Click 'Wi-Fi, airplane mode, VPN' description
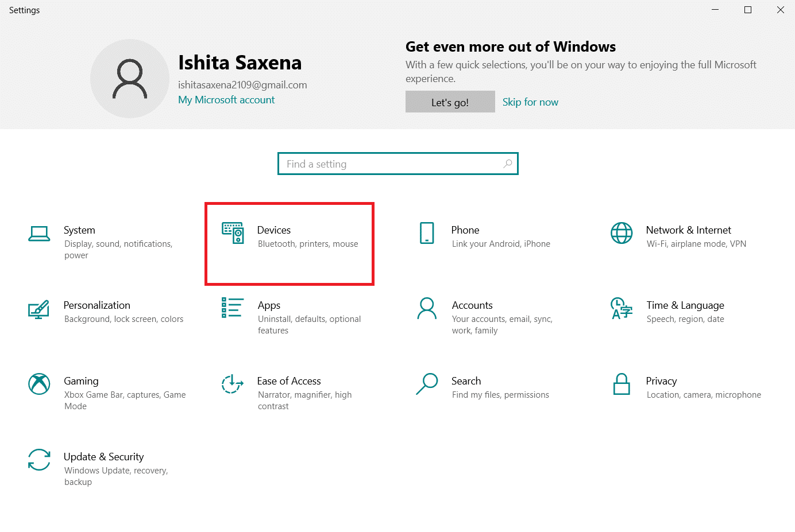Viewport: 795px width, 532px height. (696, 244)
